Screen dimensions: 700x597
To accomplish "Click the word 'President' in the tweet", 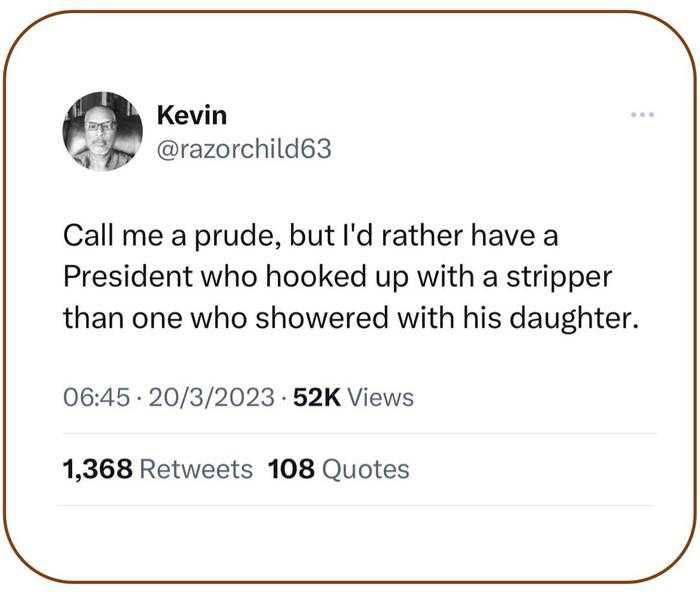I will pyautogui.click(x=127, y=276).
